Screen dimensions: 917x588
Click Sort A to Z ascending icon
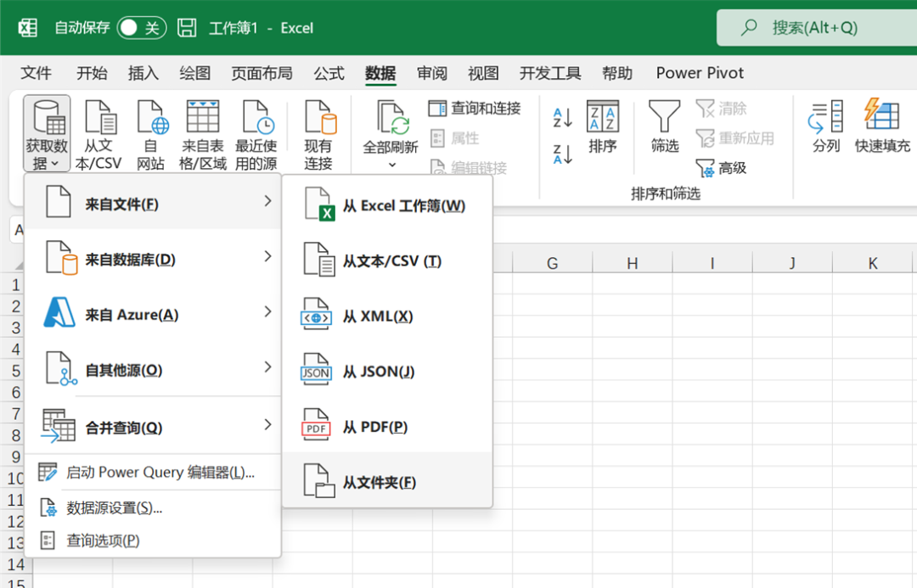pyautogui.click(x=562, y=117)
